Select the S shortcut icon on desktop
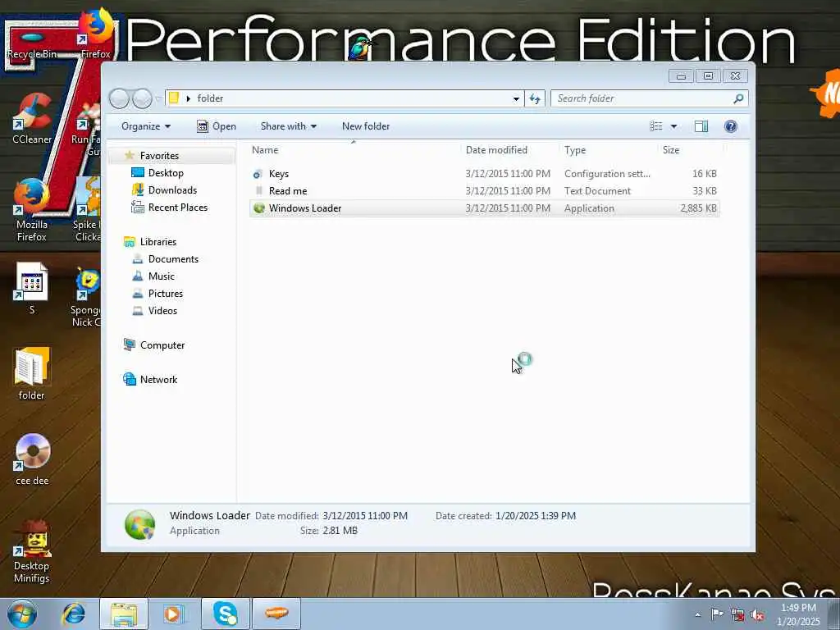 (x=32, y=288)
